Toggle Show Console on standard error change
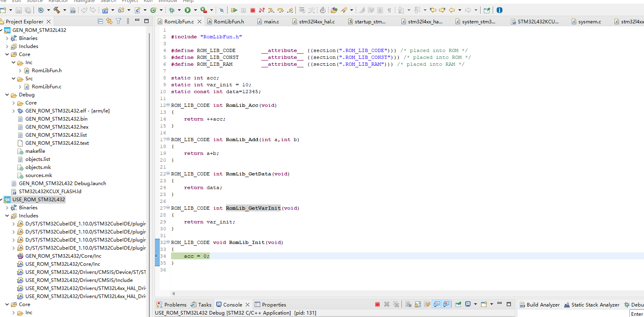Image resolution: width=644 pixels, height=317 pixels. [446, 304]
